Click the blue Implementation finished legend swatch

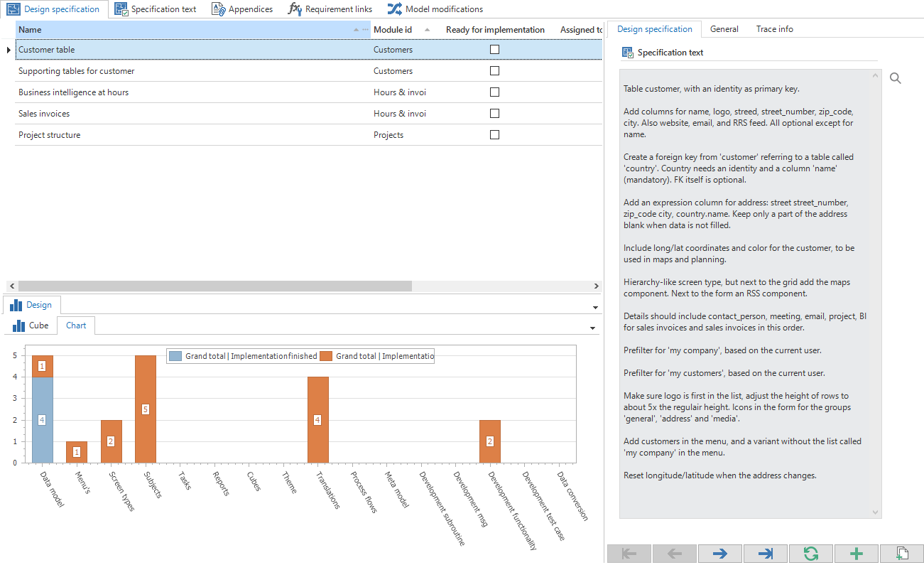(x=175, y=356)
